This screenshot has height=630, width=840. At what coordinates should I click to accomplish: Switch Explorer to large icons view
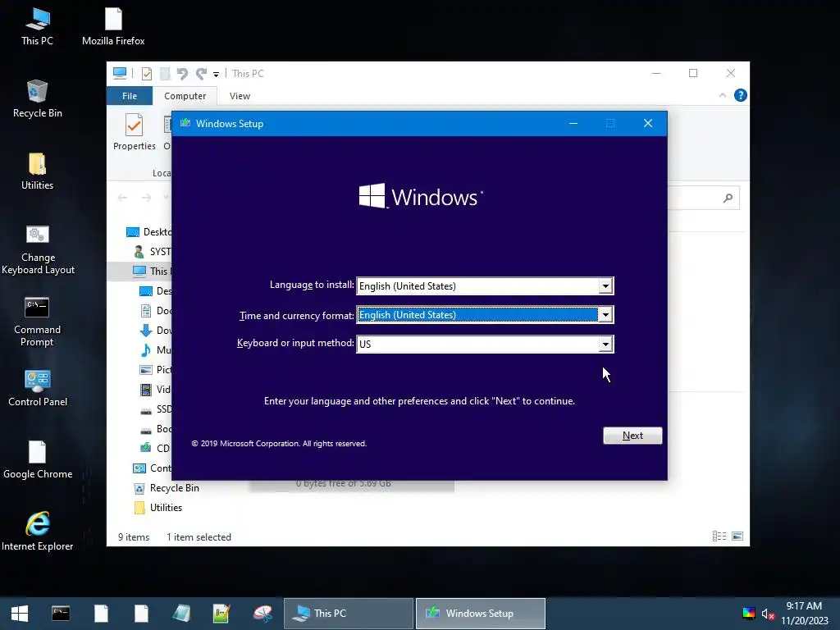pyautogui.click(x=737, y=536)
